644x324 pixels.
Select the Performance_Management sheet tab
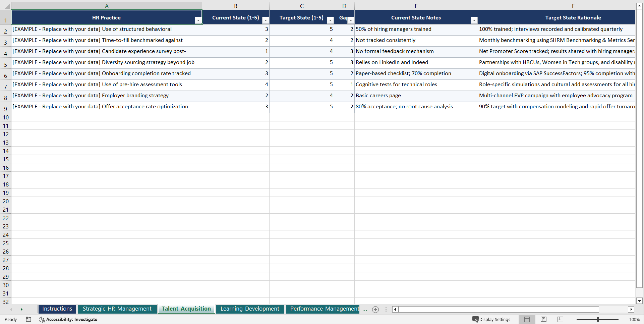click(323, 309)
